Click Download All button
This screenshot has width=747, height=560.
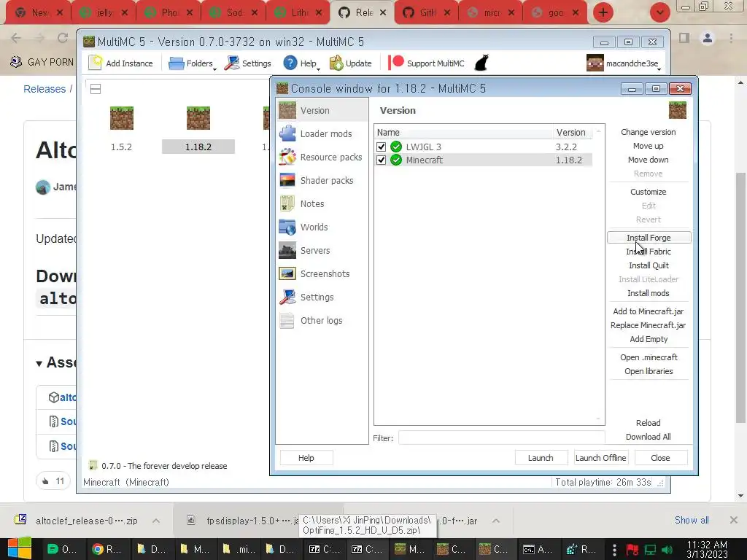(x=649, y=437)
